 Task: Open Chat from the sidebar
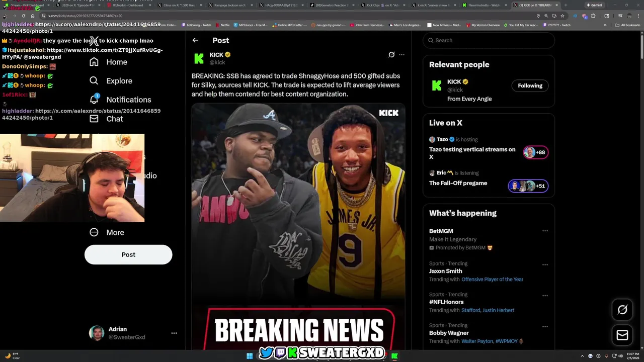(x=106, y=119)
